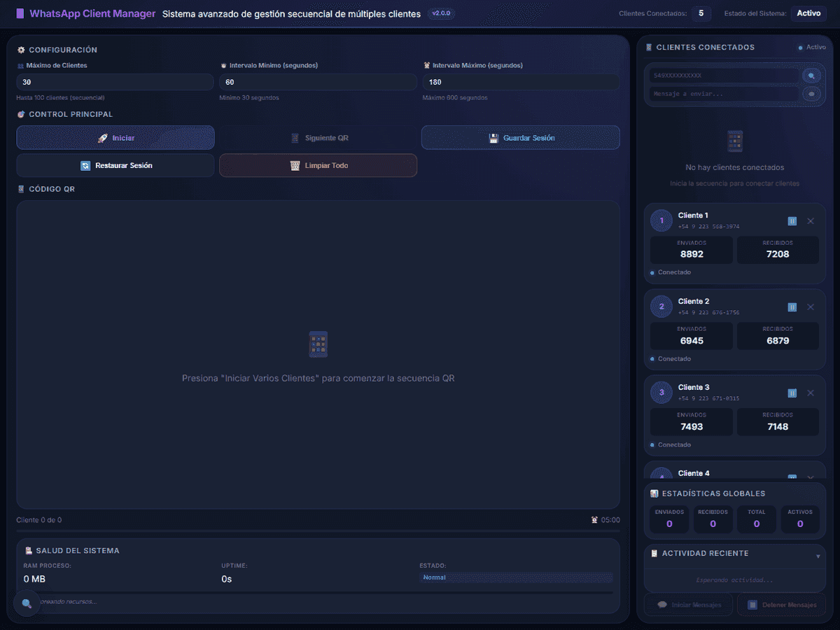Click the Detener Mensajes button
Screen dimensions: 840x630
(x=781, y=605)
